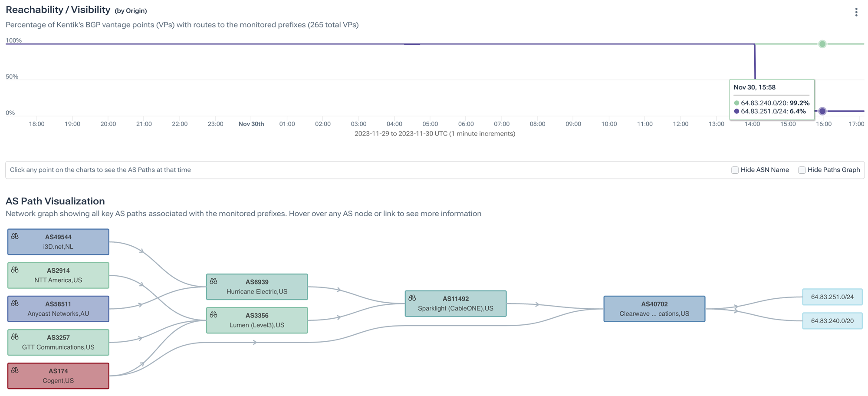Image resolution: width=868 pixels, height=396 pixels.
Task: Click the green endpoint marker on the chart
Action: coord(822,44)
